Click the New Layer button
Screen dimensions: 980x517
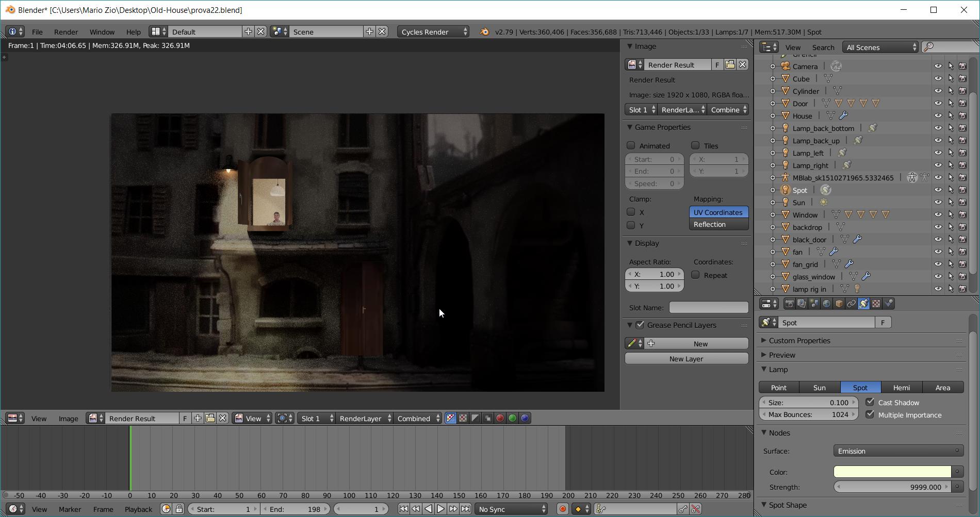pyautogui.click(x=687, y=358)
